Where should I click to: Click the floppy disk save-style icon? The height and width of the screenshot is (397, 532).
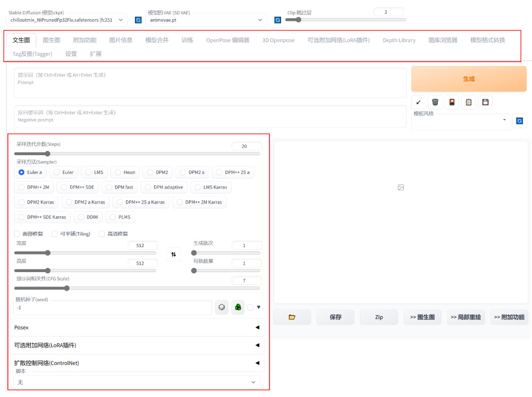[485, 102]
